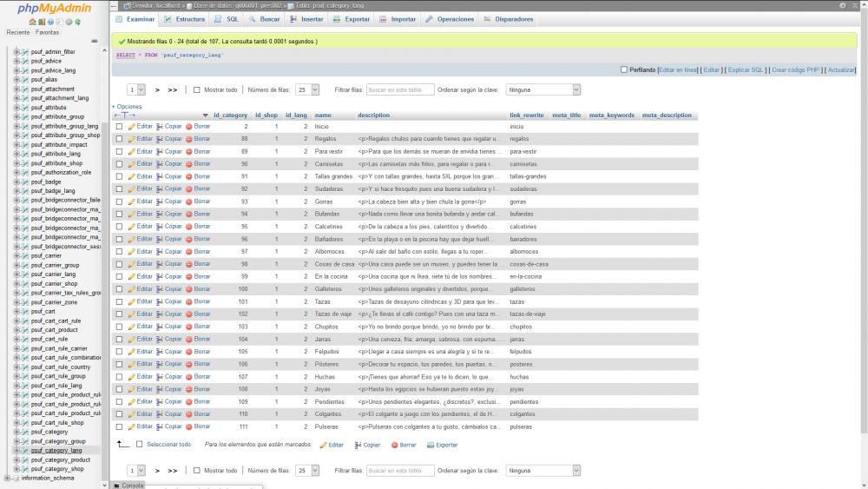Click table icon next to psuf_carrier

pyautogui.click(x=25, y=256)
